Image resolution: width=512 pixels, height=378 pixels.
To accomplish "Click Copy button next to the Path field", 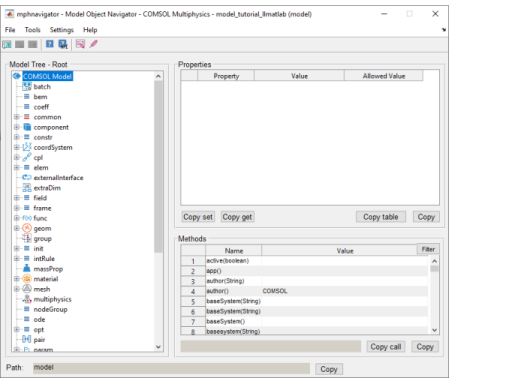I will (329, 369).
